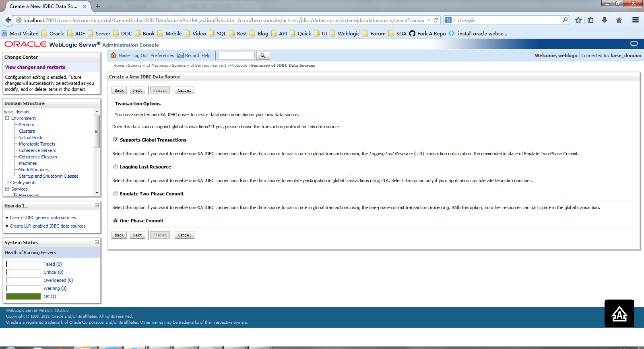Click the bottom Next button
The image size is (644, 349).
point(137,235)
